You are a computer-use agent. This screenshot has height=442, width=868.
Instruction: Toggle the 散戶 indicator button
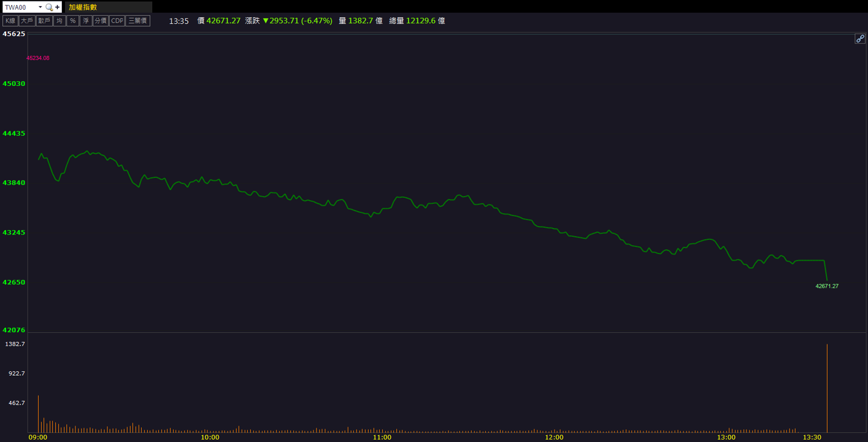click(x=44, y=21)
